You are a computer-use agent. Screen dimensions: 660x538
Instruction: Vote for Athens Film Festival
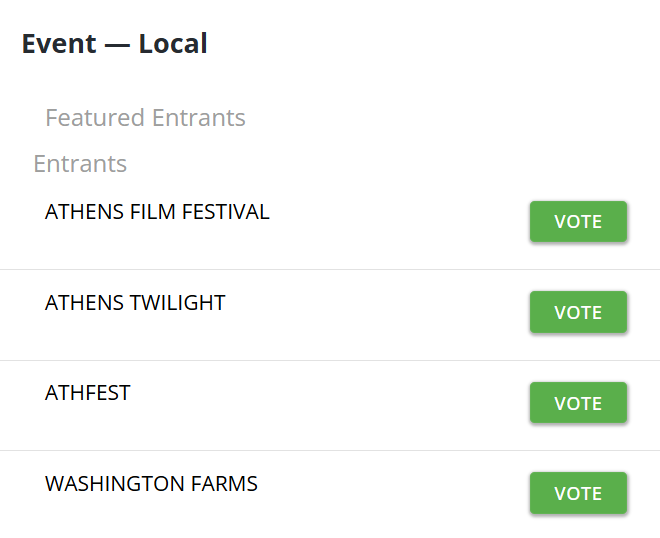click(578, 222)
